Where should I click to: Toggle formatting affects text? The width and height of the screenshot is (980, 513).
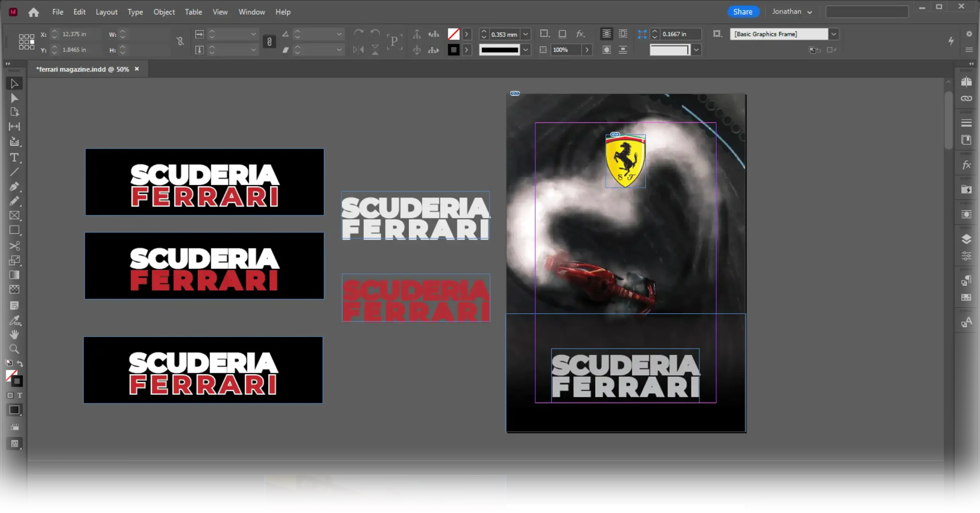(20, 395)
